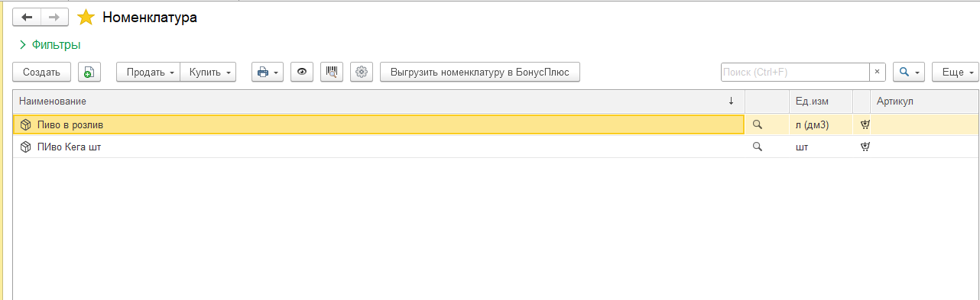Click the Создать button
980x300 pixels.
point(42,72)
